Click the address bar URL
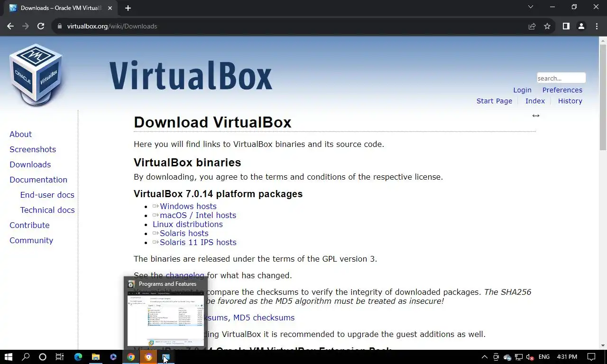This screenshot has width=607, height=364. pyautogui.click(x=112, y=26)
